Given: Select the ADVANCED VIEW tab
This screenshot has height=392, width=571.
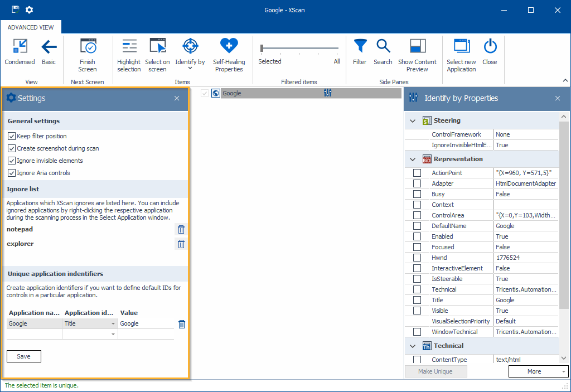Looking at the screenshot, I should pos(31,27).
